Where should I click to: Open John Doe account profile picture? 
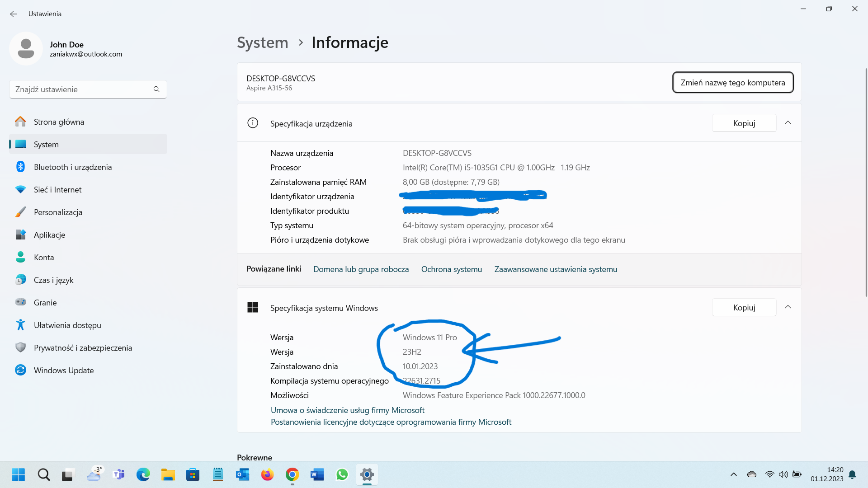(26, 48)
